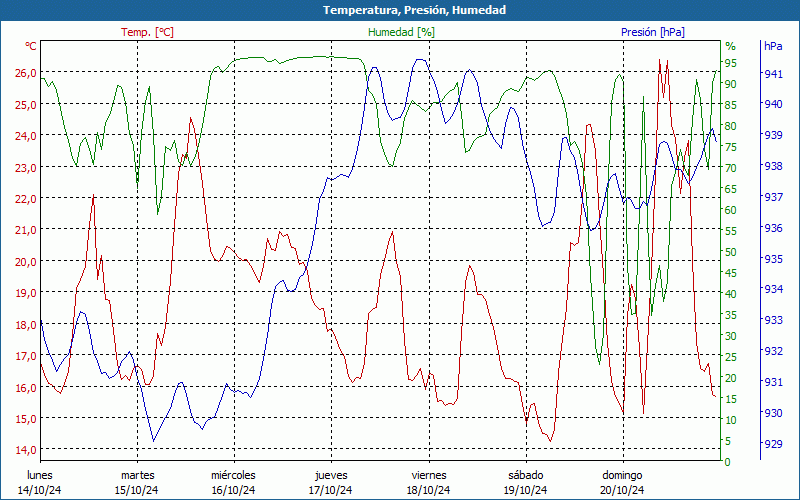Select the green Humedad [%] legend label

[402, 32]
